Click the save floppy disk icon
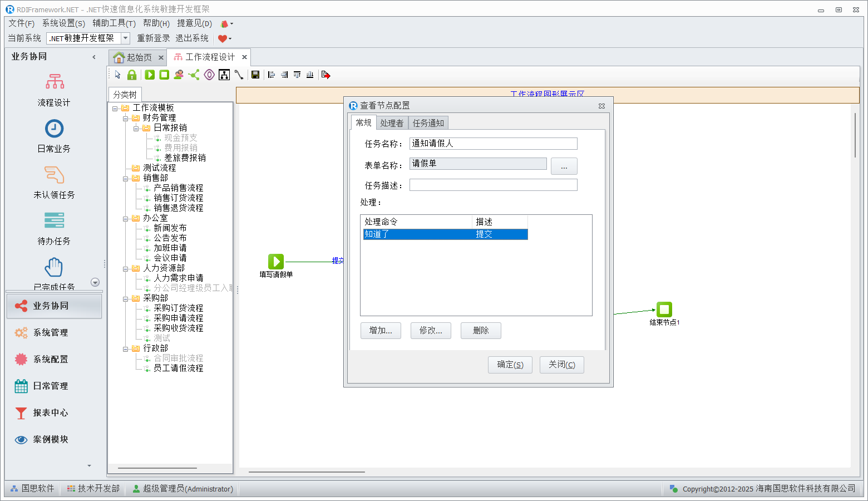The height and width of the screenshot is (501, 868). (x=255, y=75)
